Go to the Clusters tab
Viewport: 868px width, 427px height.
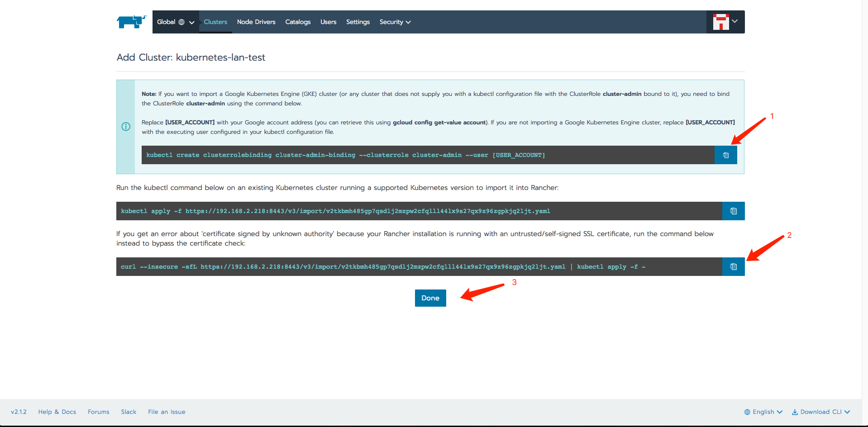click(215, 22)
